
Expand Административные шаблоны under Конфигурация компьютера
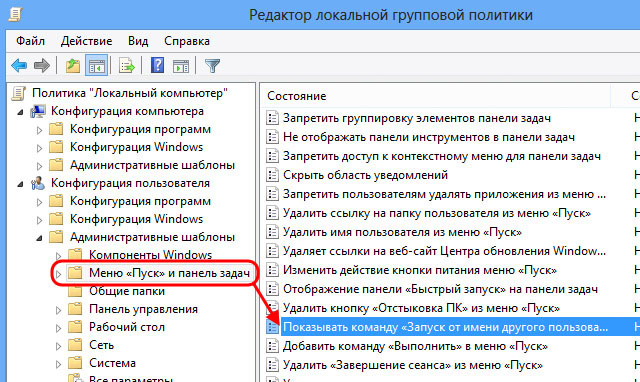point(39,166)
